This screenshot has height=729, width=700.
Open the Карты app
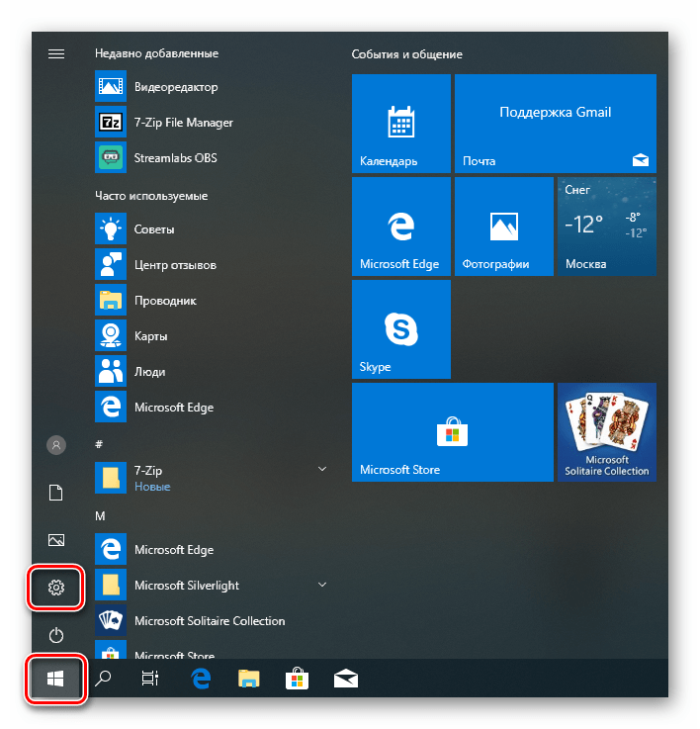[214, 335]
